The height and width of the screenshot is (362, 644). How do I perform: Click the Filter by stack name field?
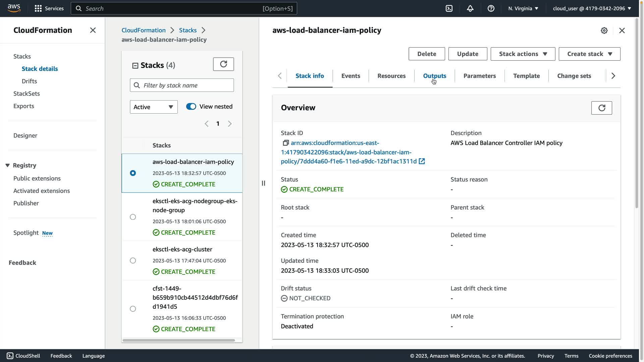tap(186, 85)
